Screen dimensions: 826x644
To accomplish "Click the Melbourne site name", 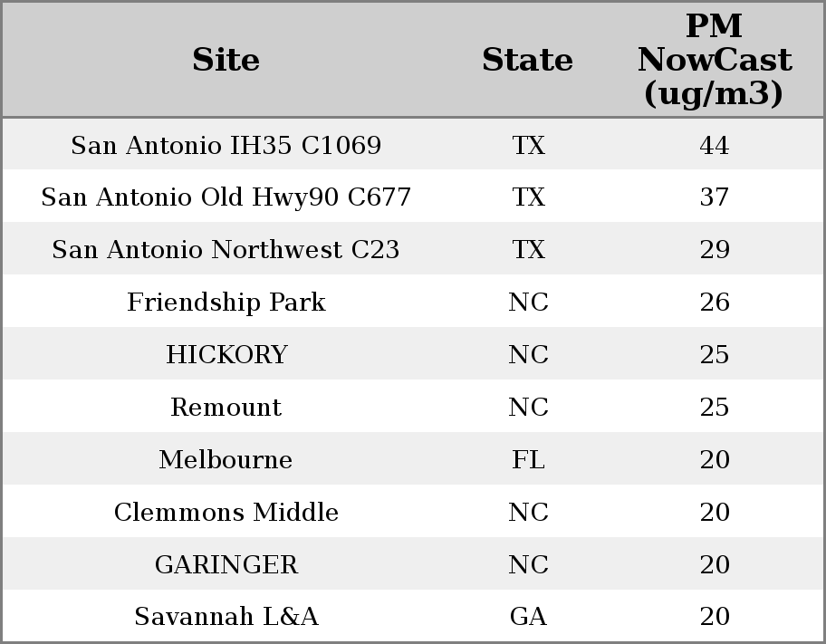I will click(226, 460).
